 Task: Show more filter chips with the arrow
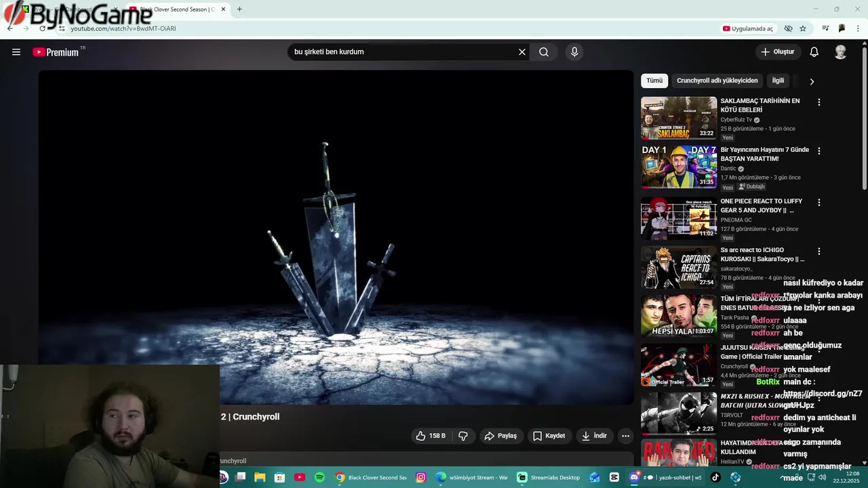812,81
